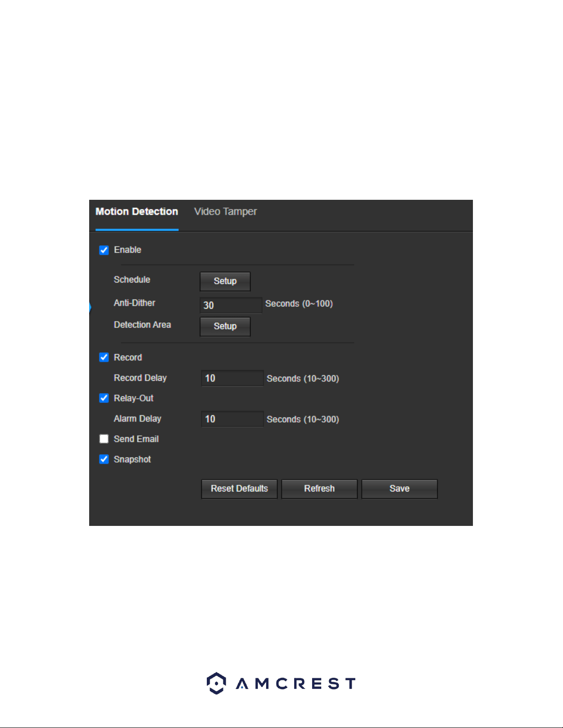Screen dimensions: 563x728
Task: Focus the Record Delay input field
Action: click(232, 378)
